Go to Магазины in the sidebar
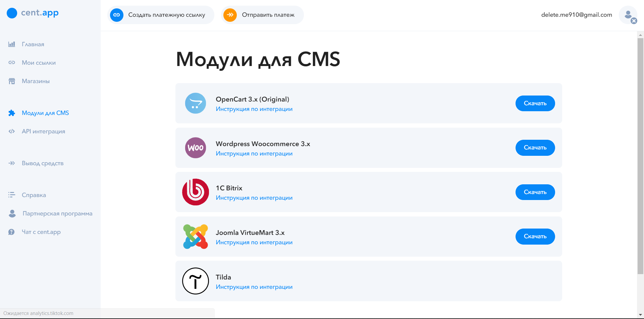644x319 pixels. pyautogui.click(x=36, y=81)
